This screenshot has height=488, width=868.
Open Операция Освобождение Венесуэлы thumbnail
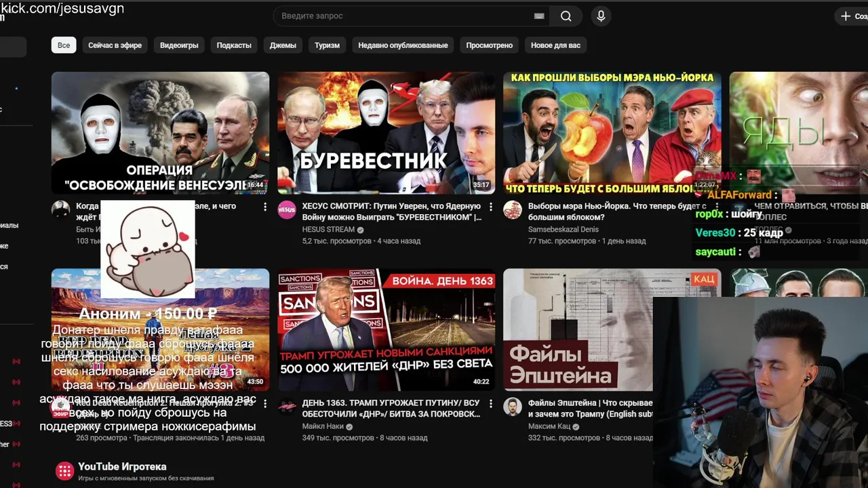coord(160,133)
